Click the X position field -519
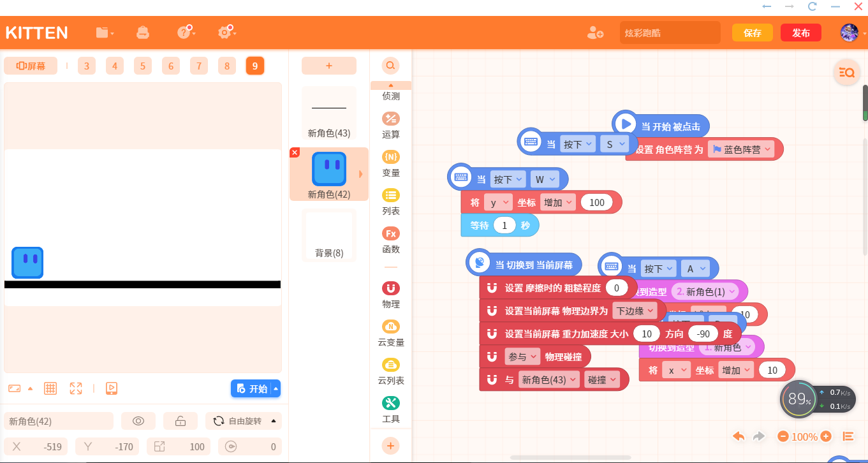The height and width of the screenshot is (463, 868). point(37,446)
